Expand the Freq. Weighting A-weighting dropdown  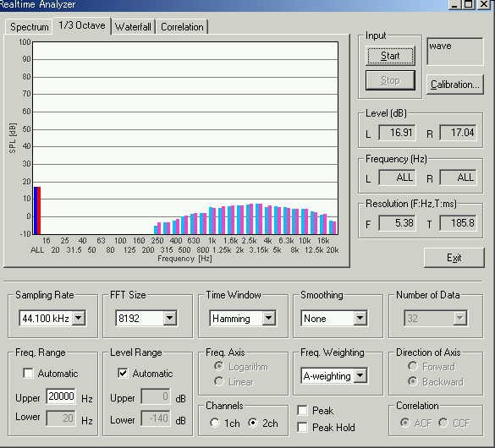(360, 375)
